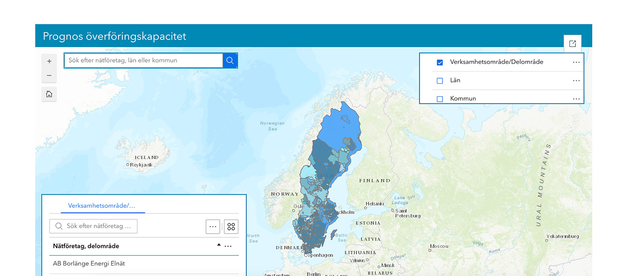Click the blue search magnifier button
Screen dimensions: 644x276
[x=230, y=60]
